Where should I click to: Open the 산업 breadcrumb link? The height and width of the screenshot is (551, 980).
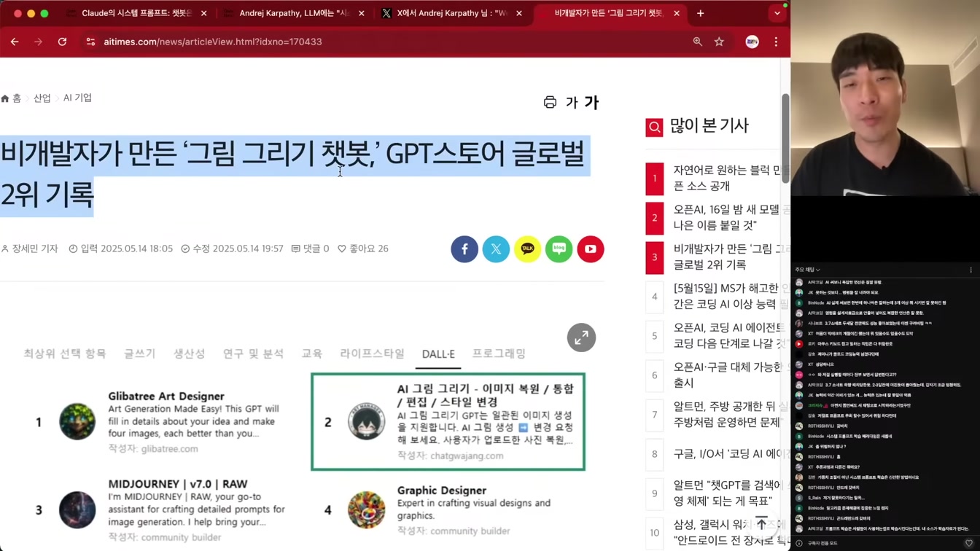(42, 98)
